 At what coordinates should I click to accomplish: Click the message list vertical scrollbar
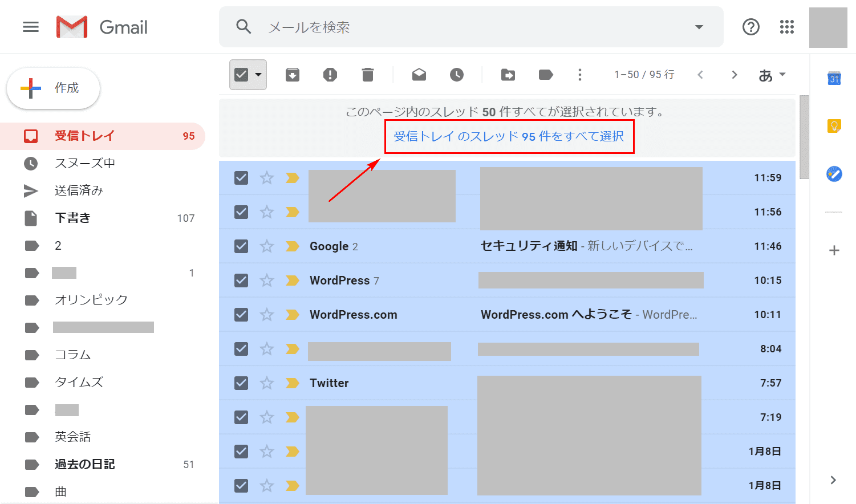click(x=804, y=137)
